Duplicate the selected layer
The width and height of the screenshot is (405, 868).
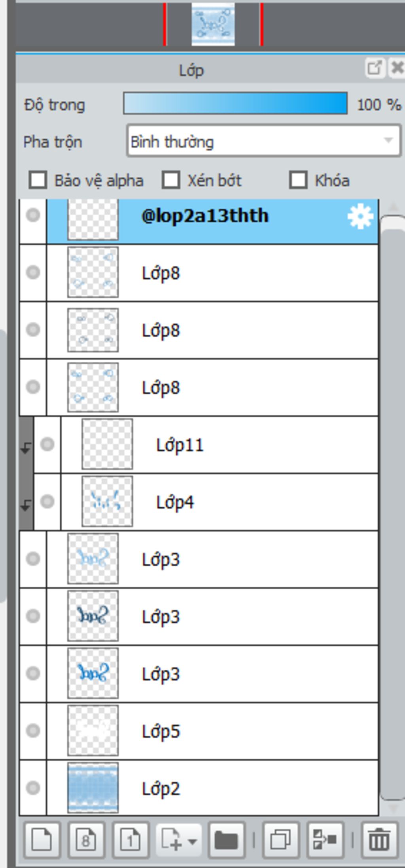coord(280,840)
